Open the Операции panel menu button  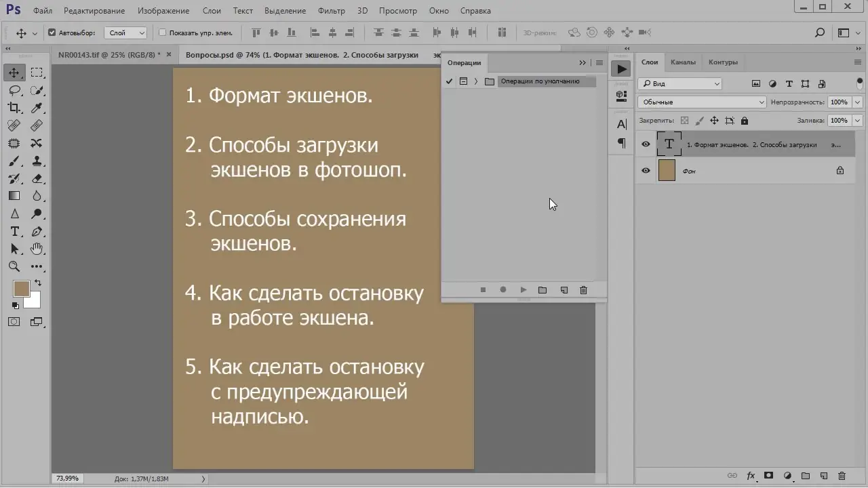pos(599,62)
